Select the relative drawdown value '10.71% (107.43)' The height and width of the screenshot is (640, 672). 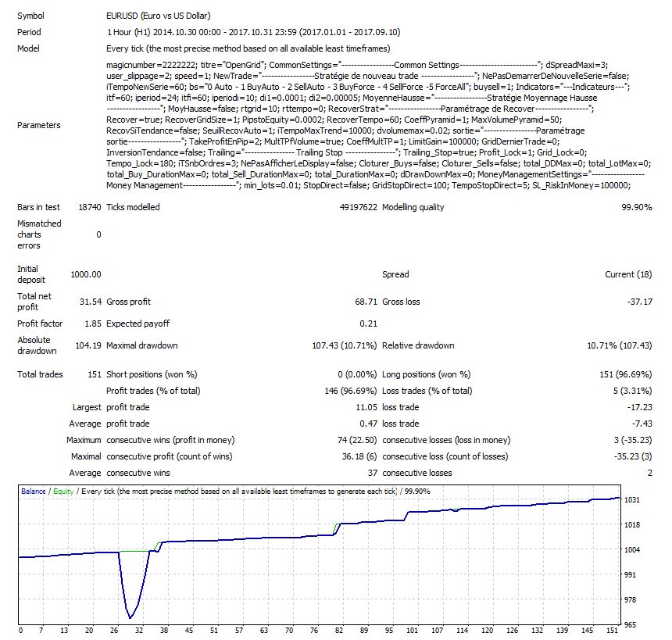(x=620, y=345)
